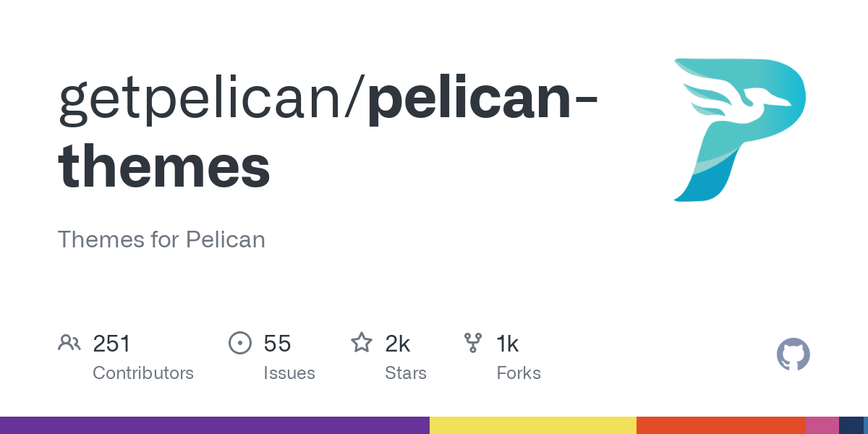Click the yellow language bar segment
The image size is (868, 434).
533,425
